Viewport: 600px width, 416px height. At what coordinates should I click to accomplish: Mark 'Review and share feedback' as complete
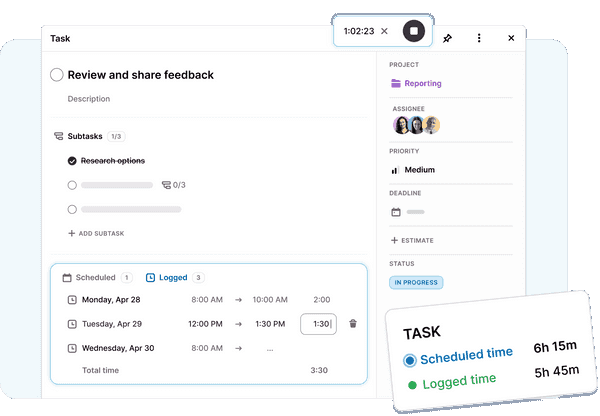(57, 74)
